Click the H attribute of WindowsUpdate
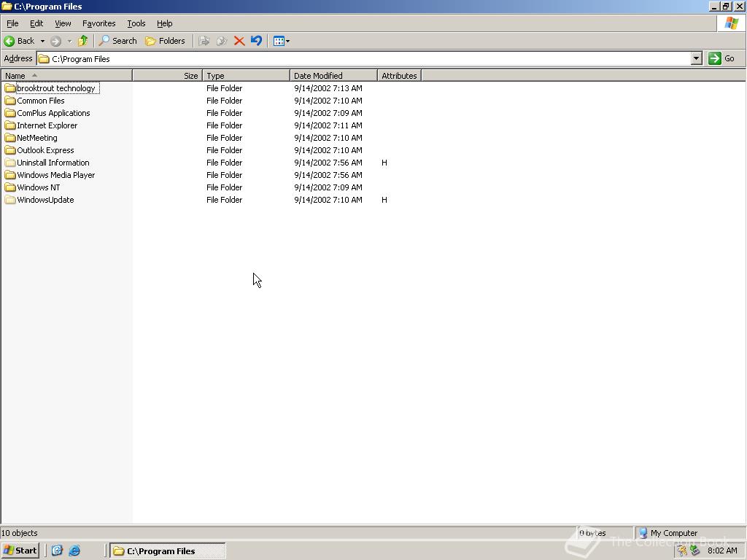 click(x=384, y=200)
